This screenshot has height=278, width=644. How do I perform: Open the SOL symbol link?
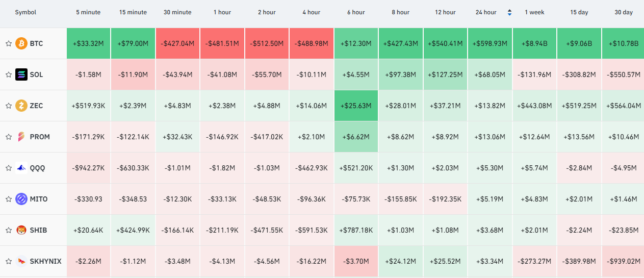36,74
